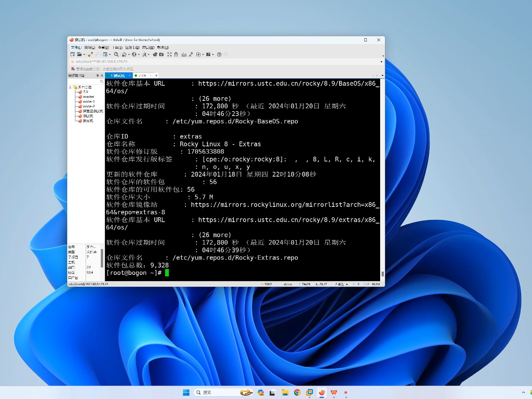Open the 窗口(W) menu

click(148, 48)
